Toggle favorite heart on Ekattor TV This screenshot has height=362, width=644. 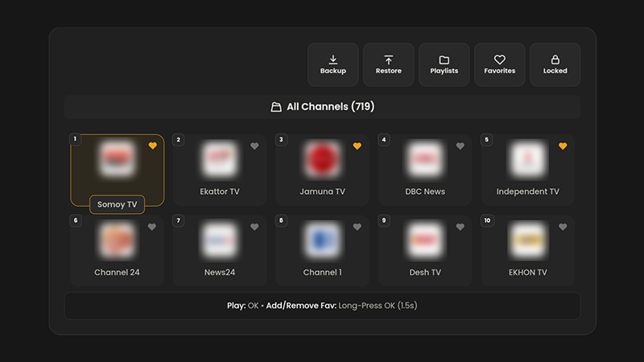(254, 146)
